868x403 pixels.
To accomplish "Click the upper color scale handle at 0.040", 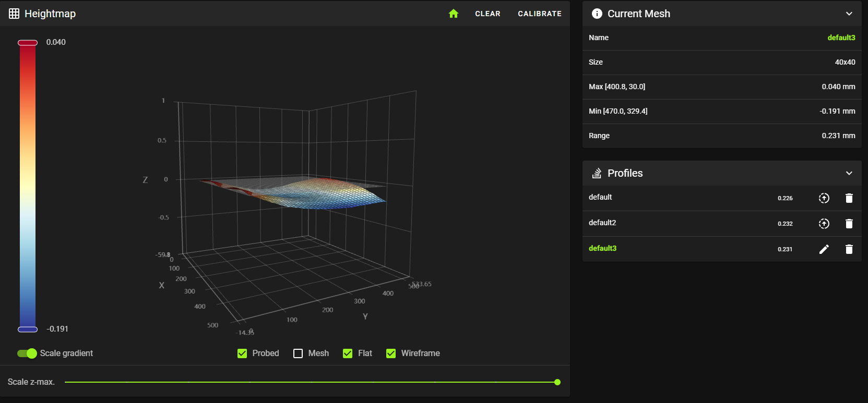I will [x=28, y=43].
